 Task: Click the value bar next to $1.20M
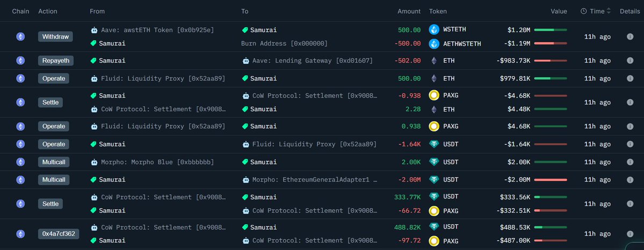point(551,30)
